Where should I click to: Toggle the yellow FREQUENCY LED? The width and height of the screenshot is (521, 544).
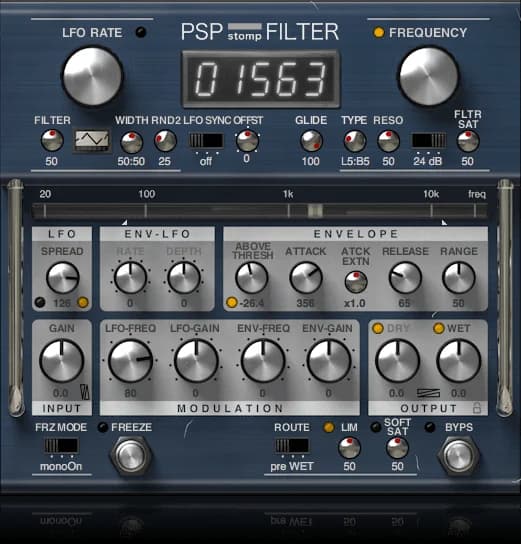coord(378,32)
